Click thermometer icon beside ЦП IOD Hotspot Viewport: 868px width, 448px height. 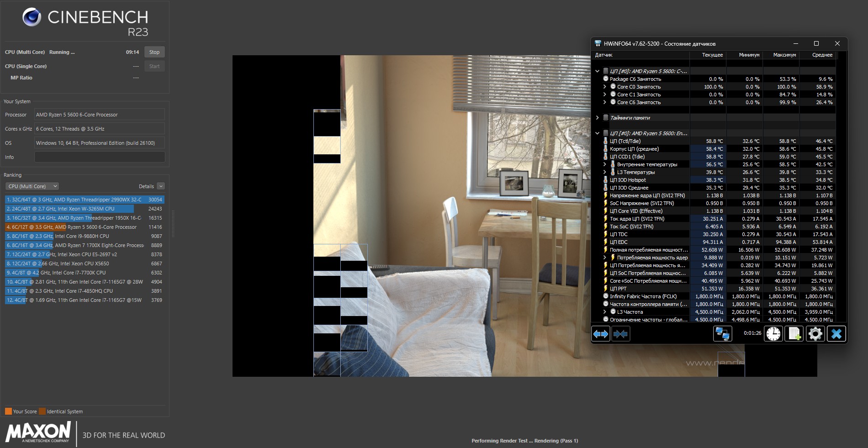(606, 180)
